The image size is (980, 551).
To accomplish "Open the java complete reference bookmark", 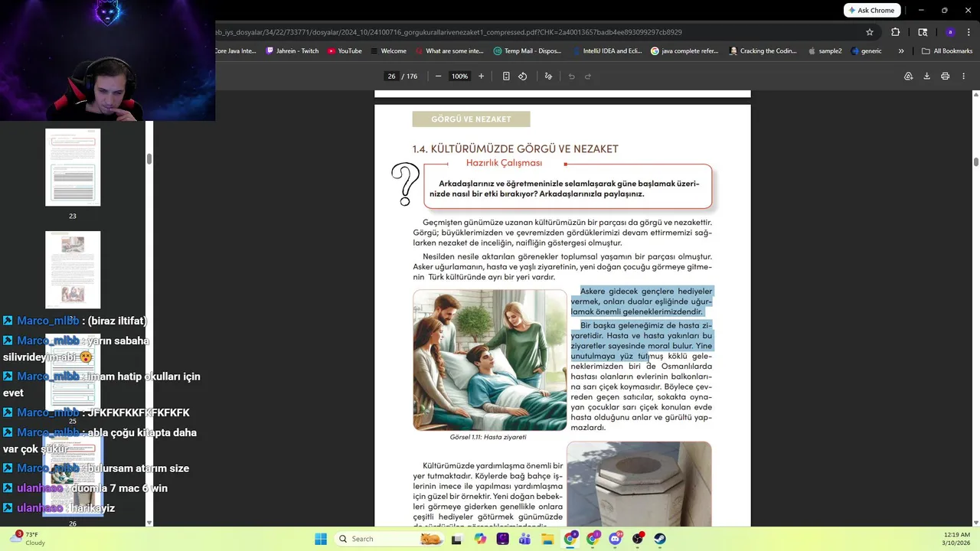I will (684, 51).
